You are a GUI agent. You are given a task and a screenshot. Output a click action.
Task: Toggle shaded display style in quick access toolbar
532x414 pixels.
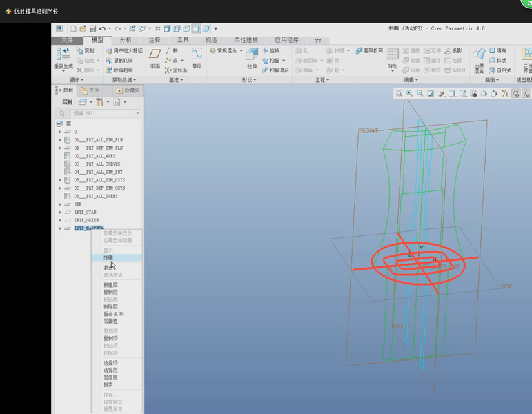pos(167,28)
